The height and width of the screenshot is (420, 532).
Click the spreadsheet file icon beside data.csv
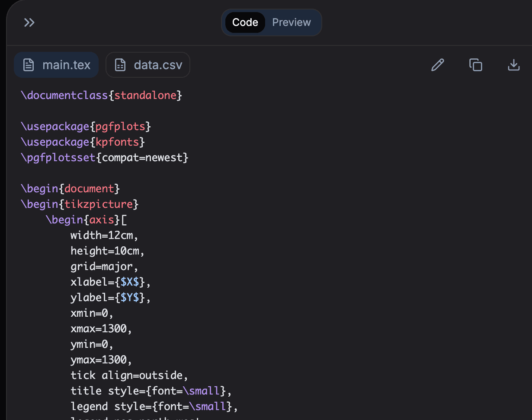pos(120,65)
